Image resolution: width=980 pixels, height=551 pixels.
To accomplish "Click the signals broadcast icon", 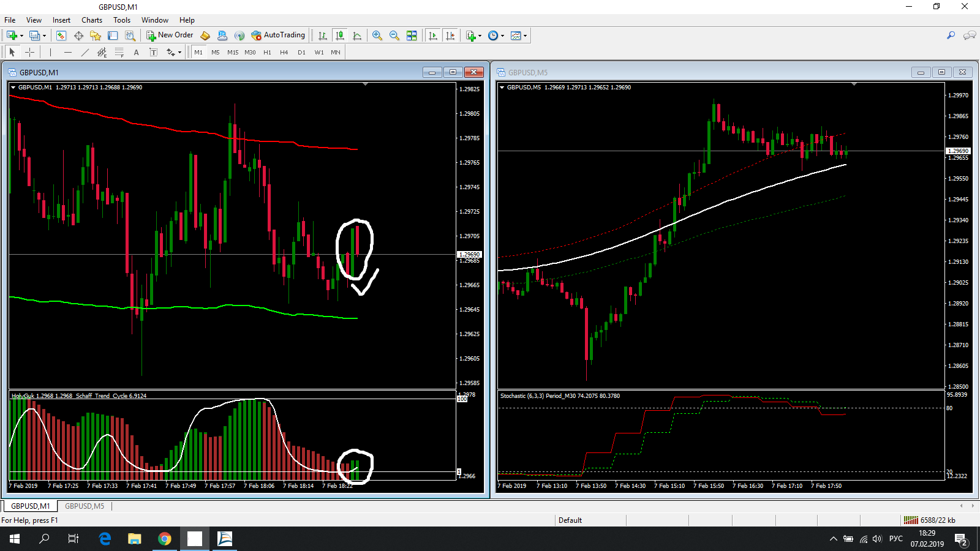I will [x=239, y=36].
